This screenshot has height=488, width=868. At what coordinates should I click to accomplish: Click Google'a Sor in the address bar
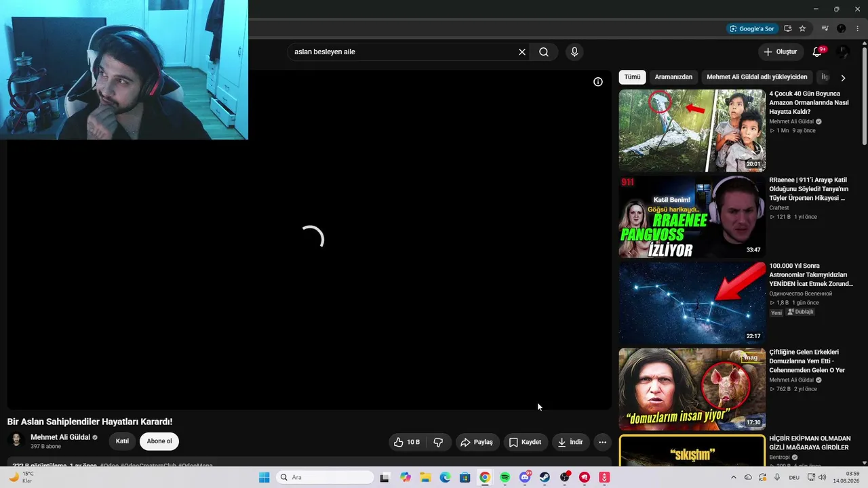click(751, 28)
